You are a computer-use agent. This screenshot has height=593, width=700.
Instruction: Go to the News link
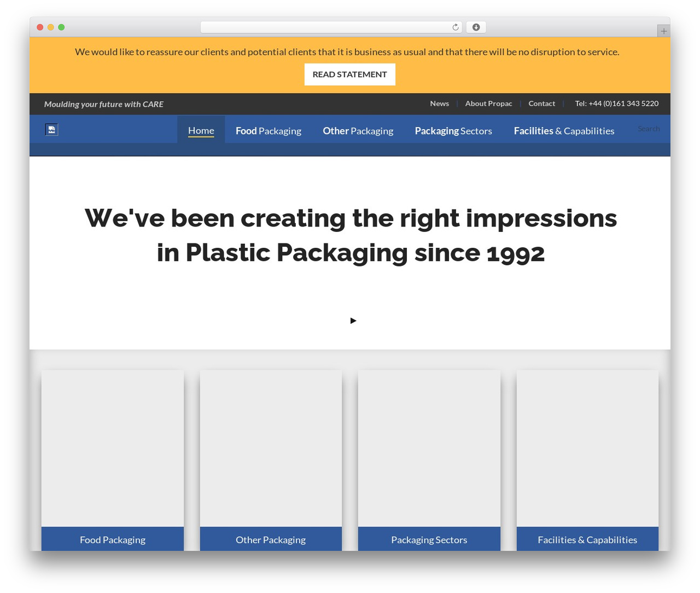(439, 103)
